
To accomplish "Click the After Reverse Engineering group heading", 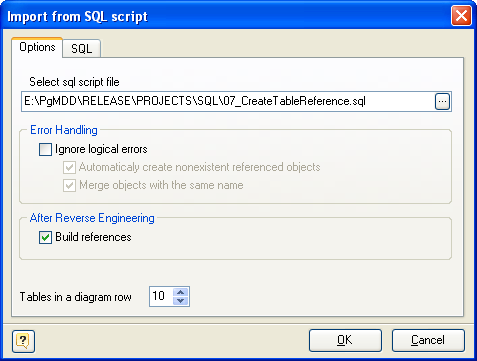I will [92, 218].
